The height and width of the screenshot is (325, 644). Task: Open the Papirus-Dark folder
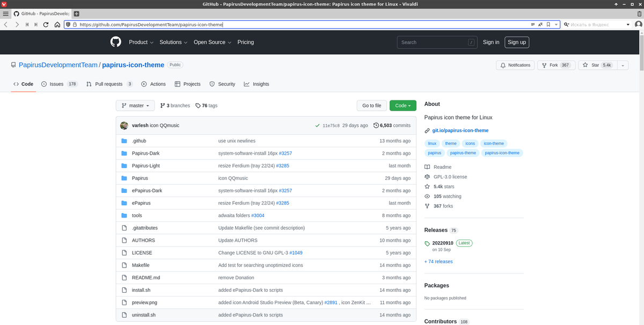pos(145,153)
